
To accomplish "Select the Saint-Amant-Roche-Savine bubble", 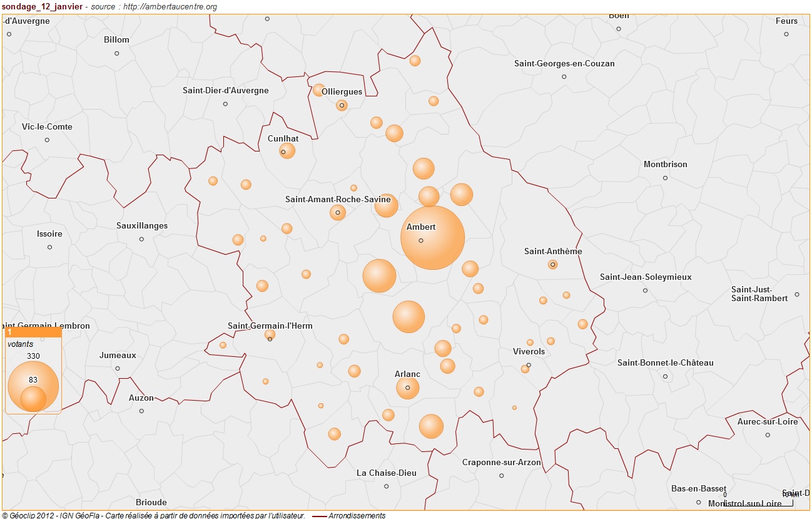I will (x=338, y=213).
